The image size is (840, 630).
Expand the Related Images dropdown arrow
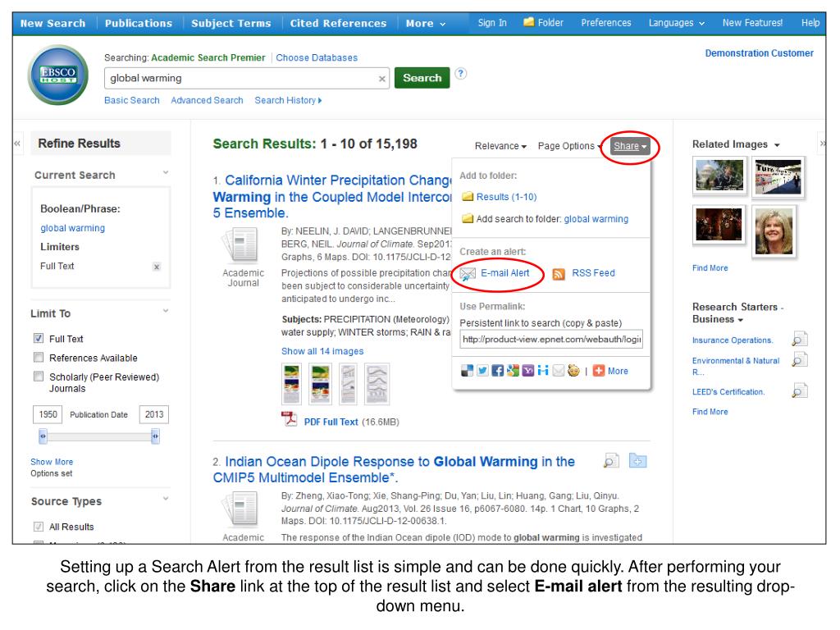click(777, 145)
